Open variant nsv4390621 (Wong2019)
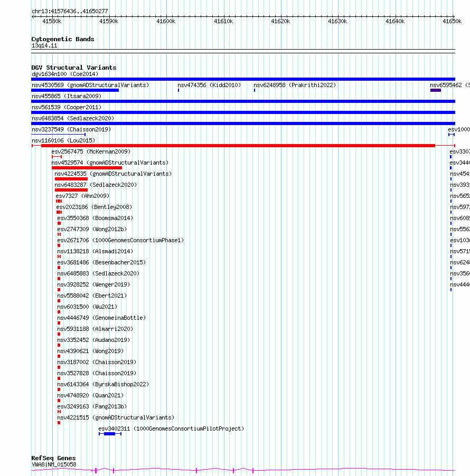 pyautogui.click(x=90, y=351)
